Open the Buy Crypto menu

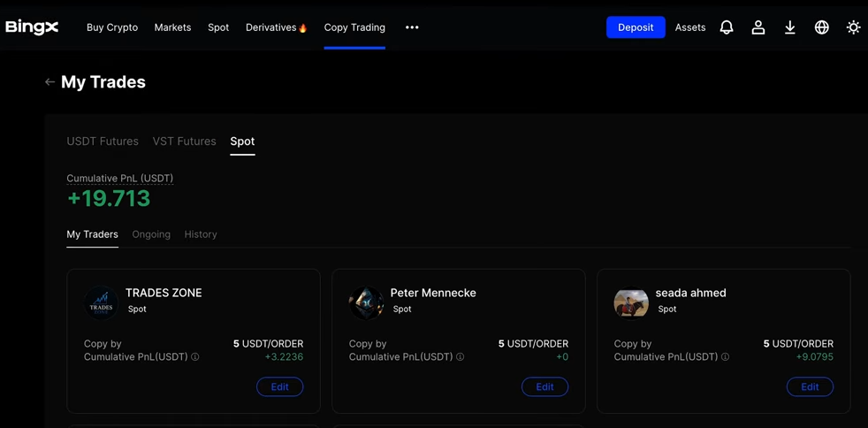click(112, 27)
